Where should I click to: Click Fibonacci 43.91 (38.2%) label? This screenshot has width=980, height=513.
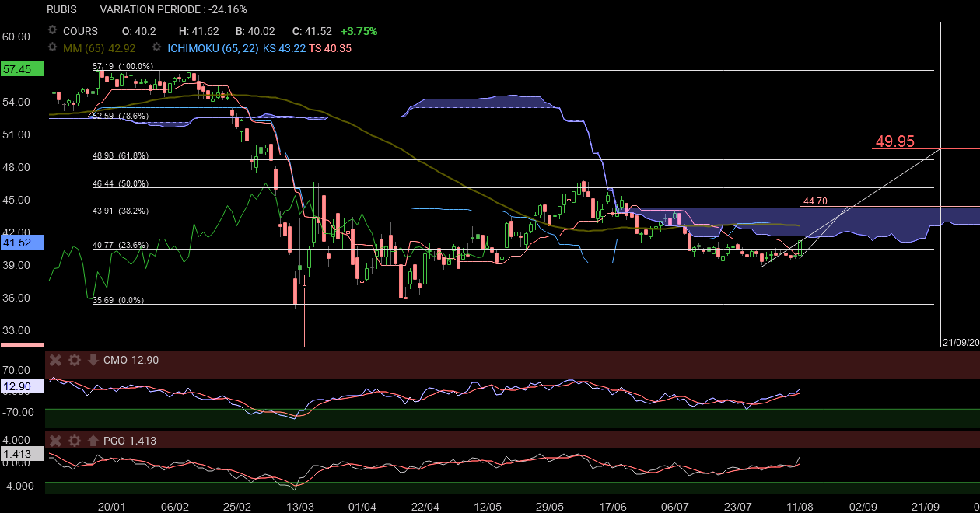tap(121, 211)
